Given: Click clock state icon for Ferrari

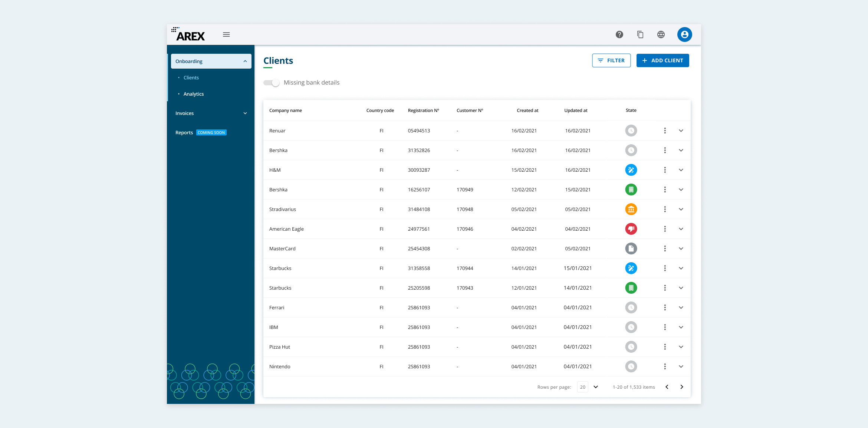Looking at the screenshot, I should pos(631,307).
